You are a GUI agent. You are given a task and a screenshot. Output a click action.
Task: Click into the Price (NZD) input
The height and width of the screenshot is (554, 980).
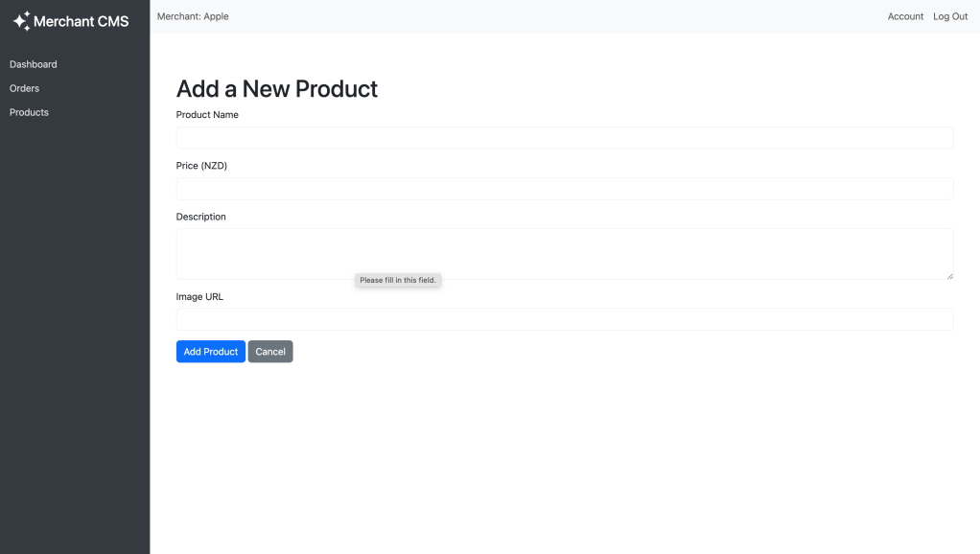(564, 189)
